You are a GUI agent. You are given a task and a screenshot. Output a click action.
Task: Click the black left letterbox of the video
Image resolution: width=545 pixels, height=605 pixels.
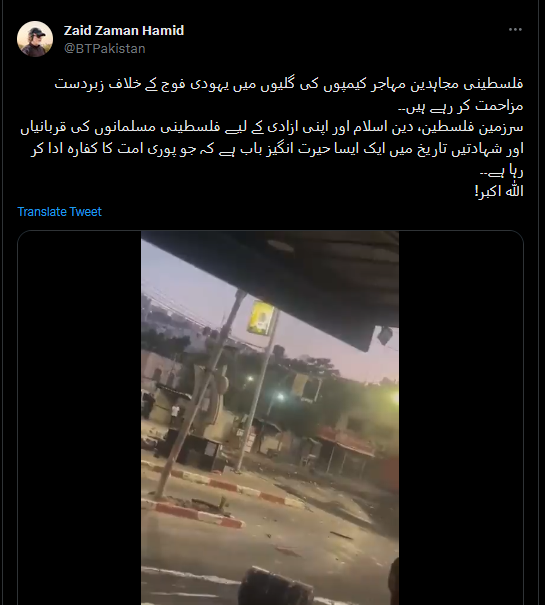tap(79, 417)
